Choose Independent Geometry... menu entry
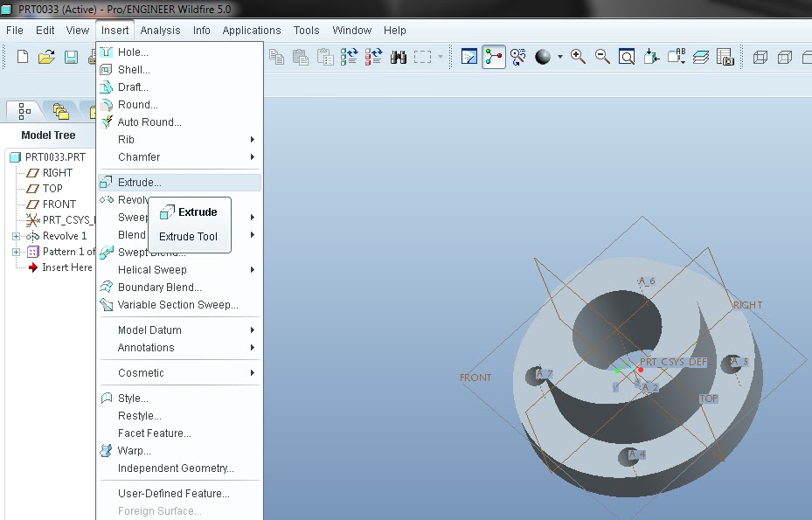This screenshot has height=520, width=812. pyautogui.click(x=179, y=468)
